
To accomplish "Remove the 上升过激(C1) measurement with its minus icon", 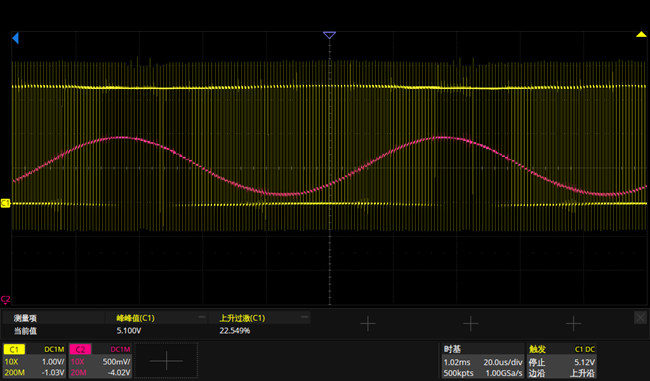I will pos(304,317).
